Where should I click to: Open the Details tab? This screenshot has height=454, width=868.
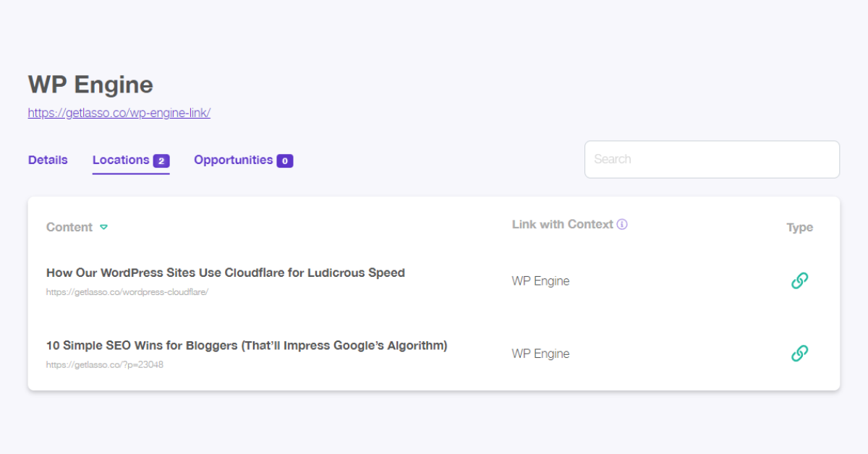click(48, 160)
